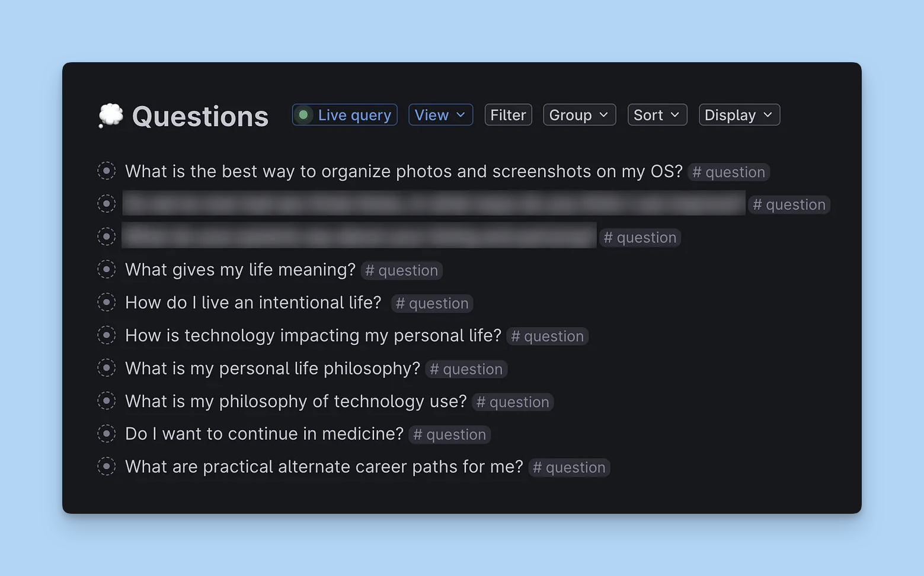The height and width of the screenshot is (576, 924).
Task: Click bullet for alternate career paths question
Action: (x=106, y=466)
